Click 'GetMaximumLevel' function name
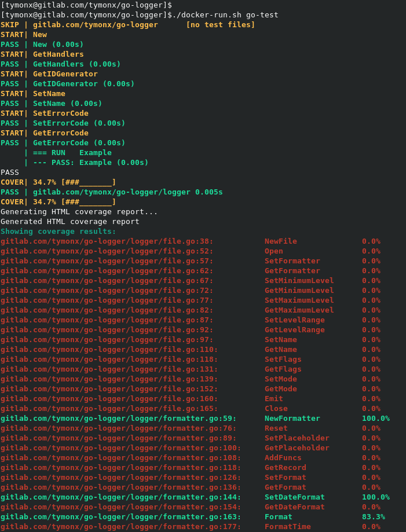This screenshot has height=532, width=406. pos(299,310)
